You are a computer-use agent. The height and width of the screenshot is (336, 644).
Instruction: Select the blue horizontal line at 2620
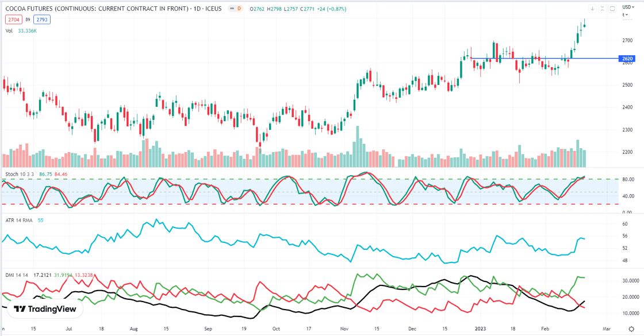544,58
